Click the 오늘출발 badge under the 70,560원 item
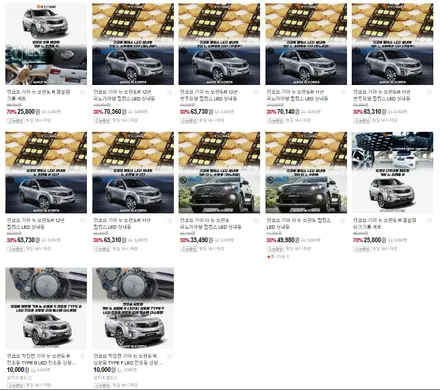440x390 pixels. click(x=102, y=120)
